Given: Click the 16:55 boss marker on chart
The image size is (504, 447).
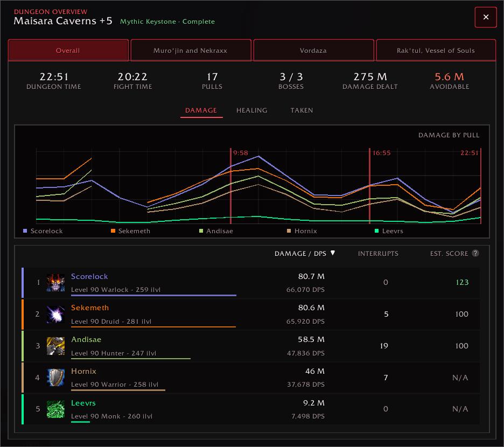Looking at the screenshot, I should [x=369, y=186].
